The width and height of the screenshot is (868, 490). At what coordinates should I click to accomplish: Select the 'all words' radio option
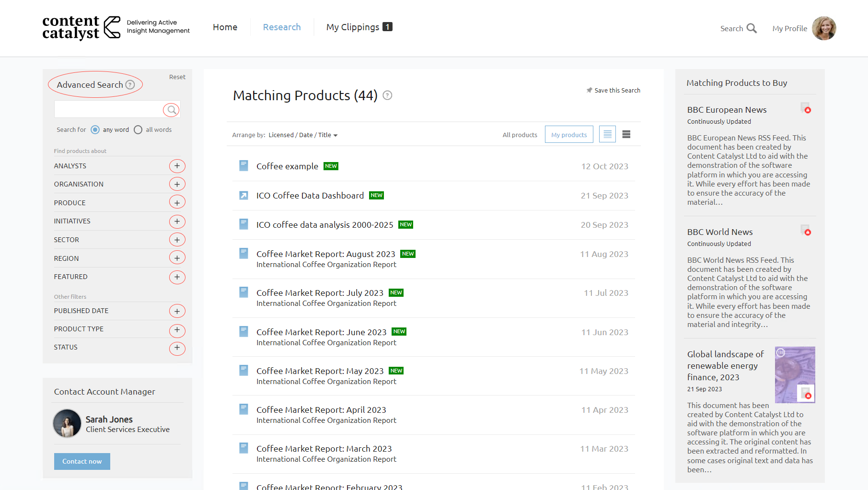[x=138, y=130]
